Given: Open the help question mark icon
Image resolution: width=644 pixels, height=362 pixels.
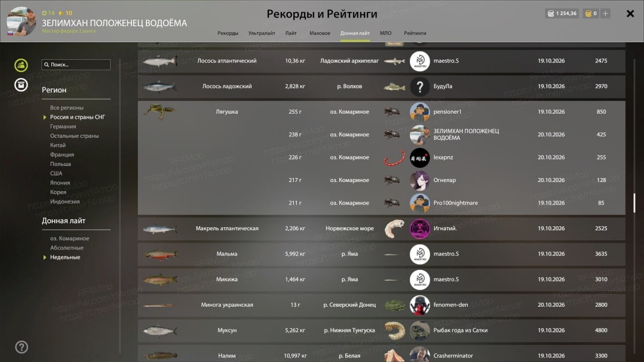Looking at the screenshot, I should coord(22,347).
